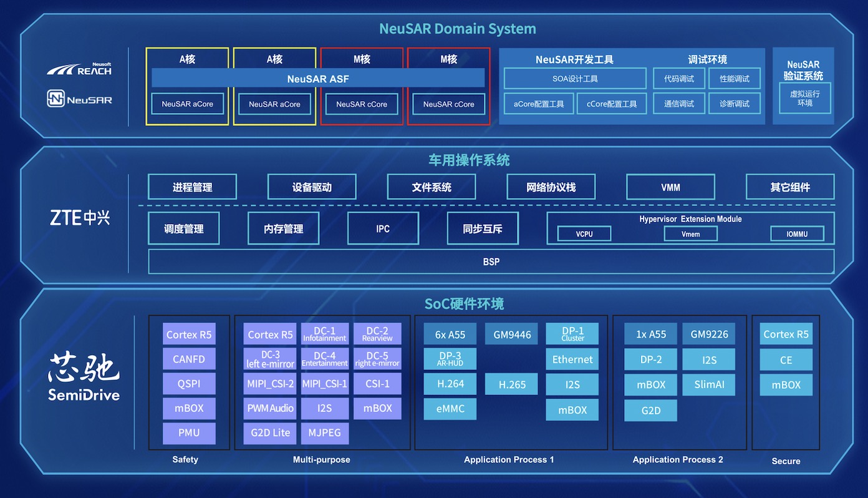The width and height of the screenshot is (868, 498).
Task: Click the 代码调试 debugging box
Action: click(x=678, y=79)
